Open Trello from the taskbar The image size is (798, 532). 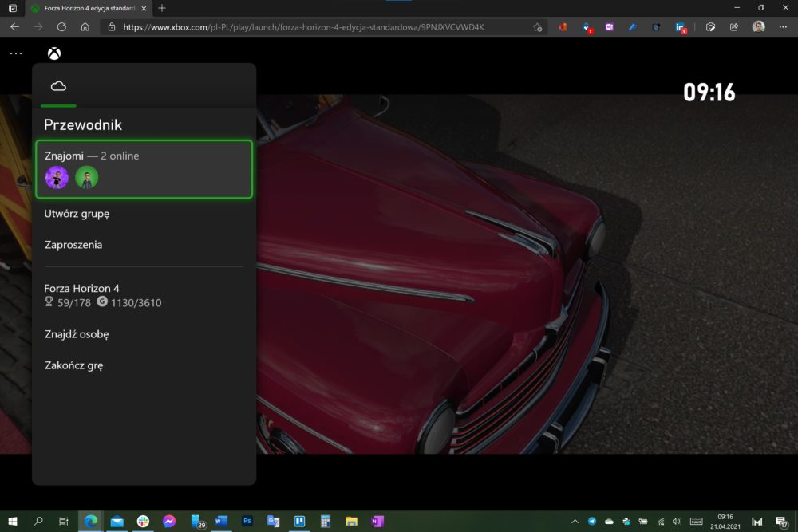pyautogui.click(x=299, y=522)
